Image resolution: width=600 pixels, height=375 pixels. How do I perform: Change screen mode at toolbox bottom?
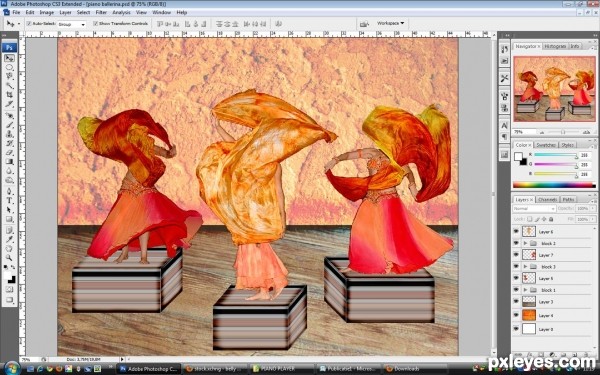click(x=9, y=300)
